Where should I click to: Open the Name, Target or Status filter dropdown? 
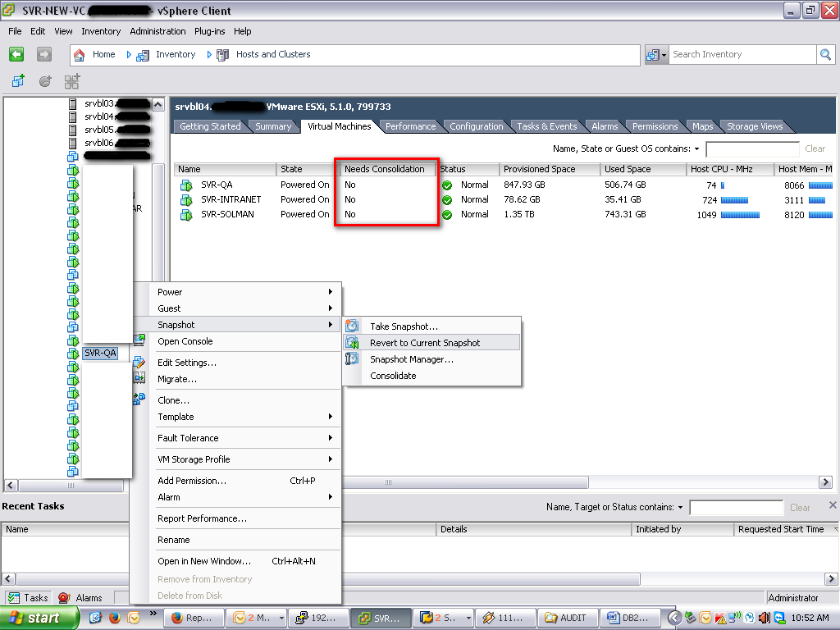680,507
